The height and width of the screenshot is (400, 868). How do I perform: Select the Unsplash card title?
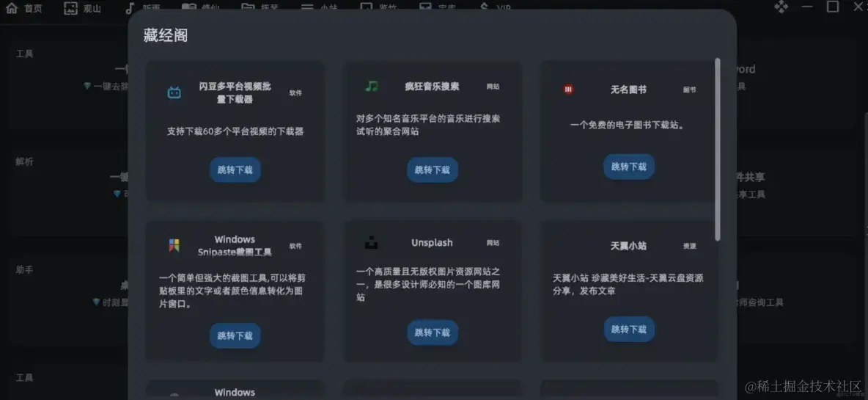click(432, 243)
